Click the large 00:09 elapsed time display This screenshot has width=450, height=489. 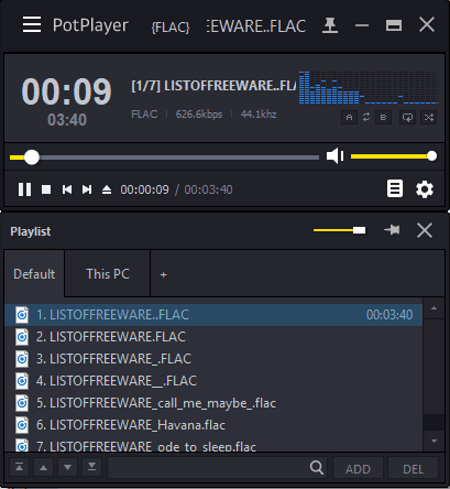click(66, 92)
